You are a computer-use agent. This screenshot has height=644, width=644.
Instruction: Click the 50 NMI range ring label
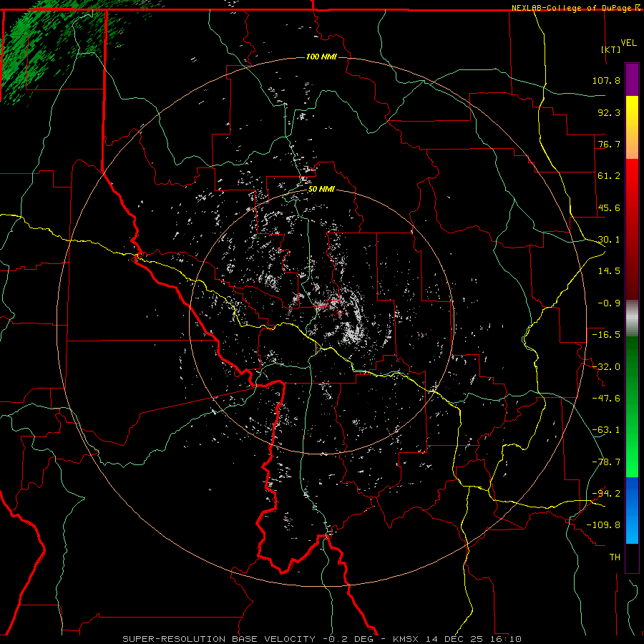coord(321,190)
